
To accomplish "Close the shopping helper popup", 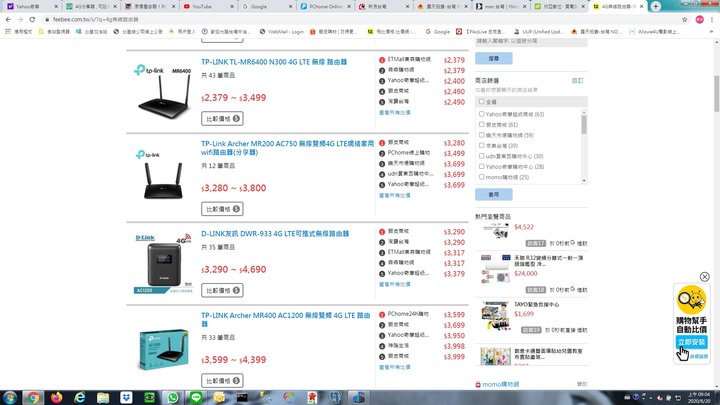I will pyautogui.click(x=704, y=276).
